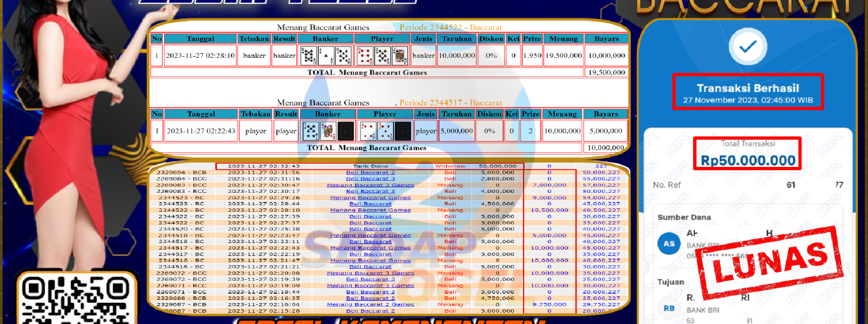
Task: Click the 57,800,227 balance value
Action: click(x=601, y=185)
